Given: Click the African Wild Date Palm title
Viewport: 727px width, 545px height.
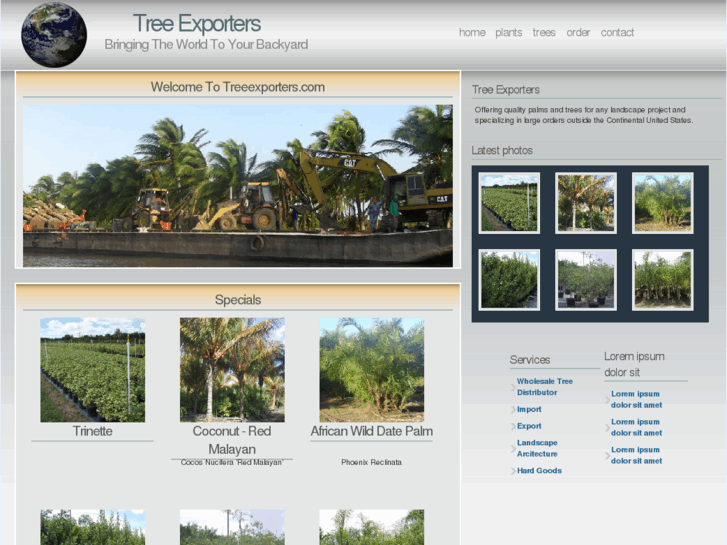Looking at the screenshot, I should (x=372, y=431).
